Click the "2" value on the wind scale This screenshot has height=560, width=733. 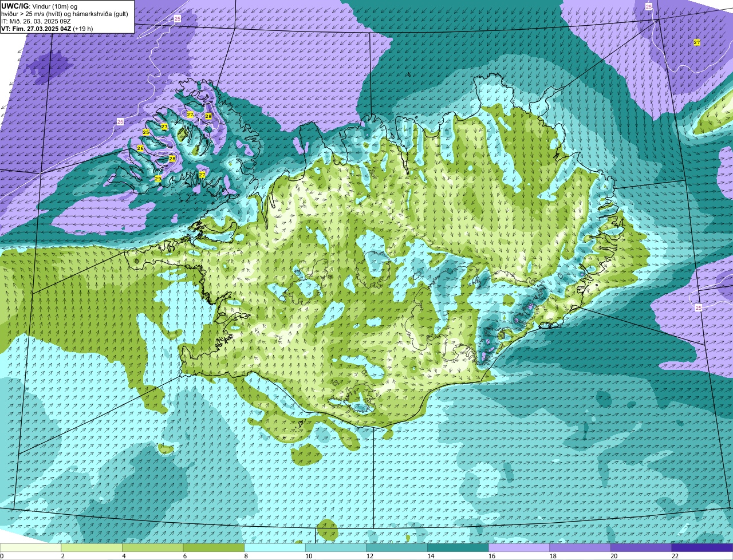coord(62,556)
